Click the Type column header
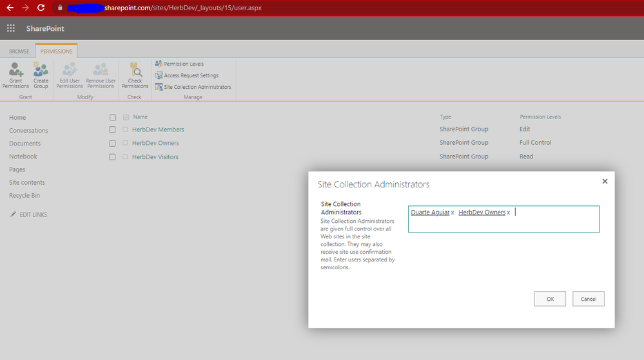Image resolution: width=644 pixels, height=360 pixels. pyautogui.click(x=445, y=117)
